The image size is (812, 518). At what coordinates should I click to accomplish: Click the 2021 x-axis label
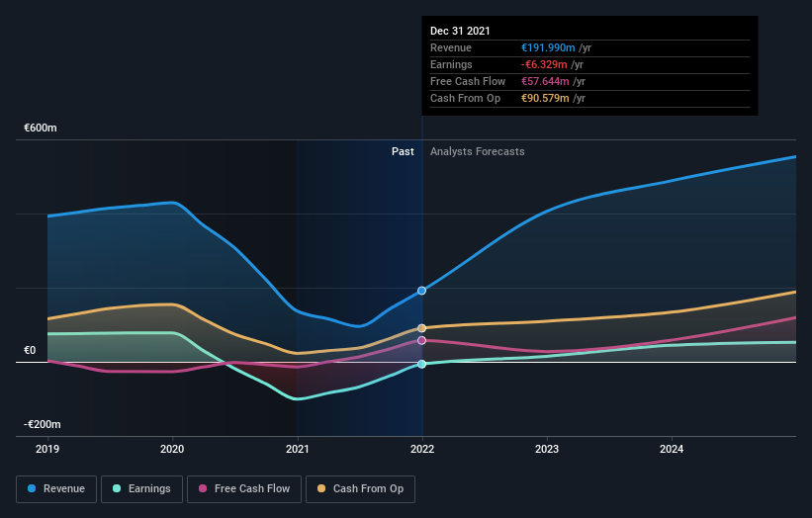click(x=298, y=449)
